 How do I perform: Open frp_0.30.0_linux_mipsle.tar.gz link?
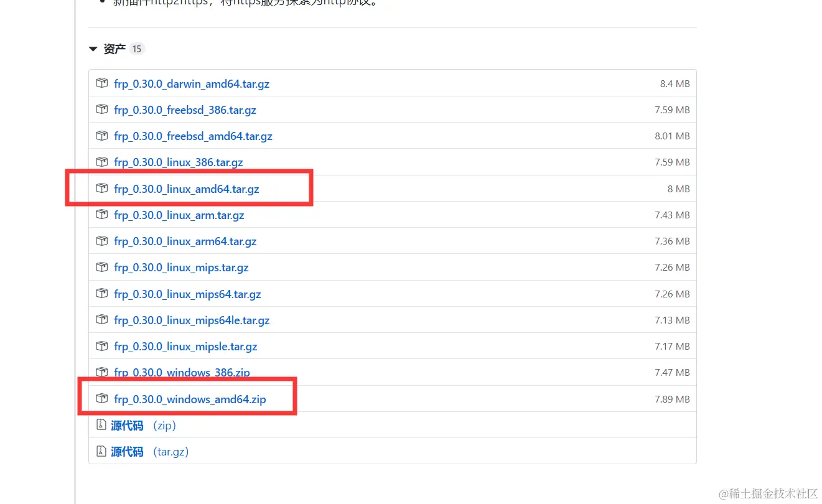tap(186, 347)
